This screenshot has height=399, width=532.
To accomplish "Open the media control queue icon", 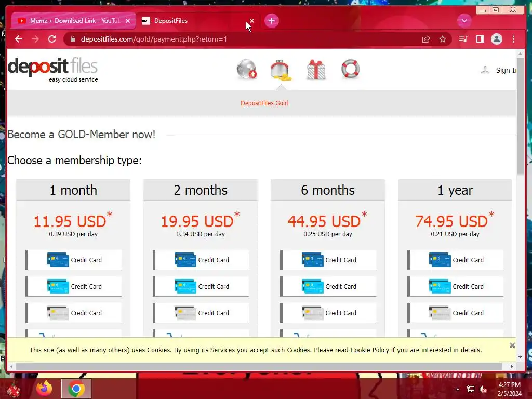I will 463,39.
